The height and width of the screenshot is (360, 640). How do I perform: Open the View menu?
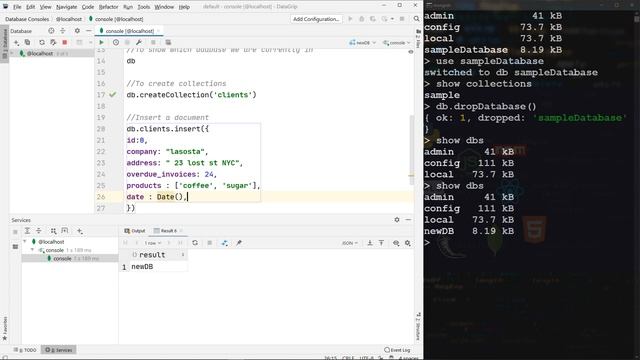pyautogui.click(x=45, y=7)
